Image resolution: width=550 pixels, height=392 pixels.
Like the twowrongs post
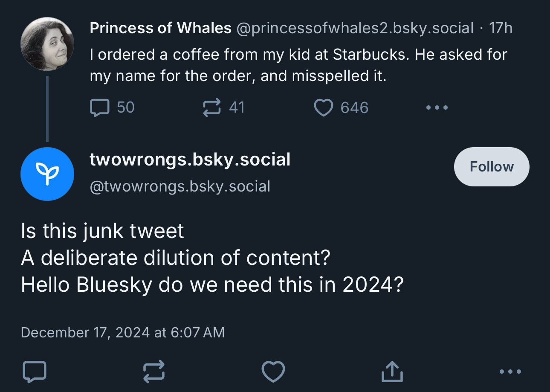click(x=273, y=372)
